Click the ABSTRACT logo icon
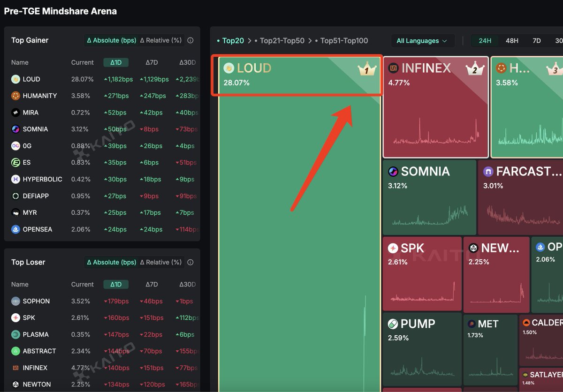 click(x=15, y=351)
